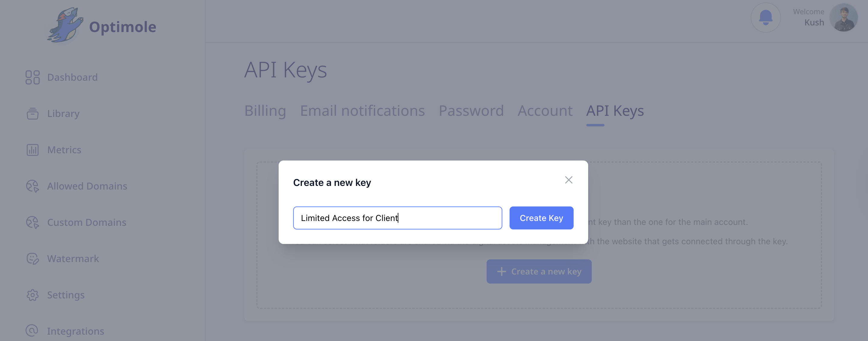Switch to the Billing tab

pyautogui.click(x=265, y=111)
